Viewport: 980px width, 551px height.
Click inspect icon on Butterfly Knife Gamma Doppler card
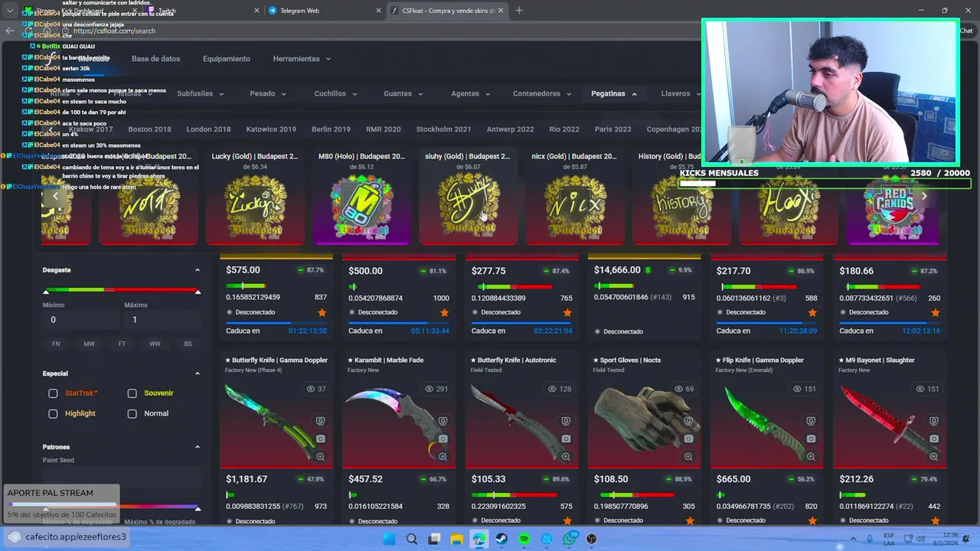[320, 421]
